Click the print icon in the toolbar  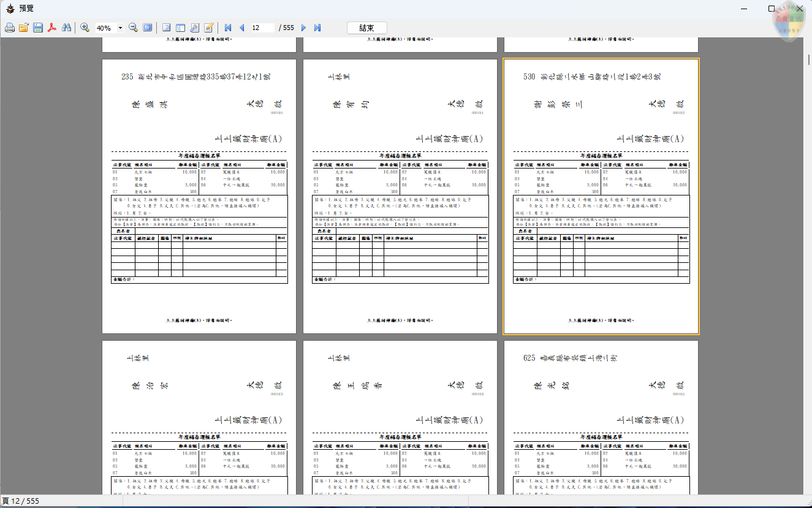click(x=10, y=28)
